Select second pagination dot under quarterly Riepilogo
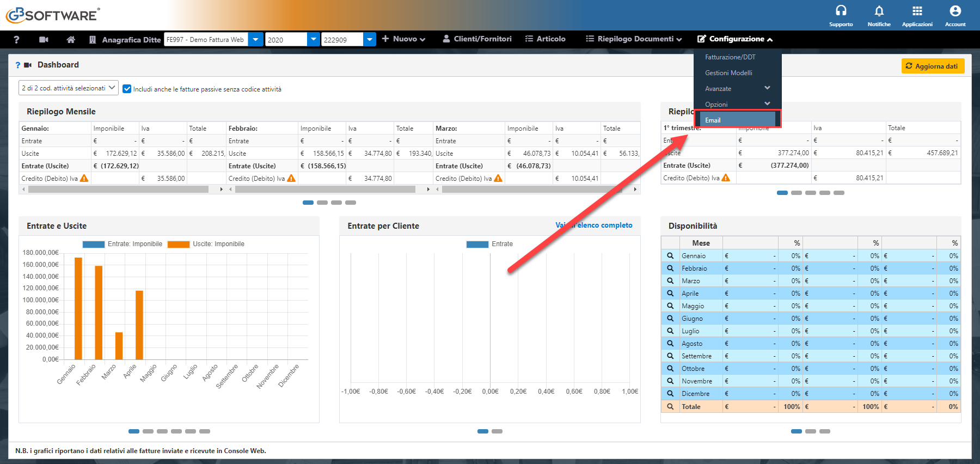The height and width of the screenshot is (464, 980). click(x=797, y=193)
